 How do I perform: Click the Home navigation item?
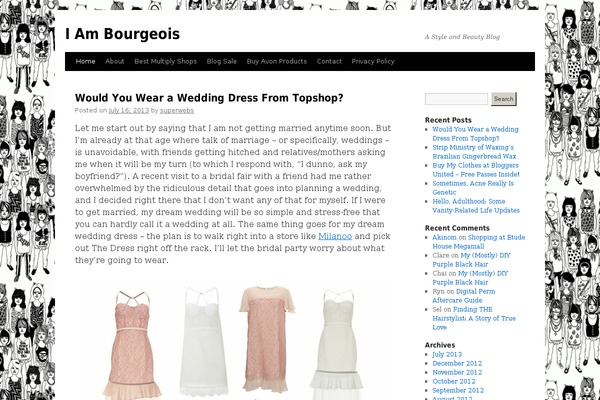(x=85, y=61)
